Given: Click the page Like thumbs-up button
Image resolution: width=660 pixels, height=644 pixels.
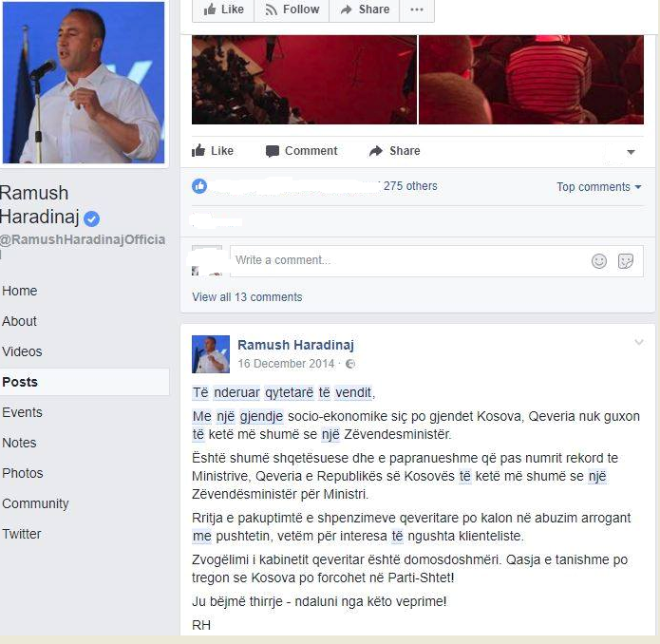Looking at the screenshot, I should coord(223,9).
